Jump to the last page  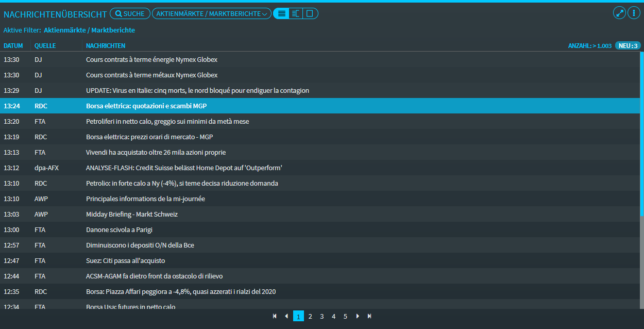369,316
